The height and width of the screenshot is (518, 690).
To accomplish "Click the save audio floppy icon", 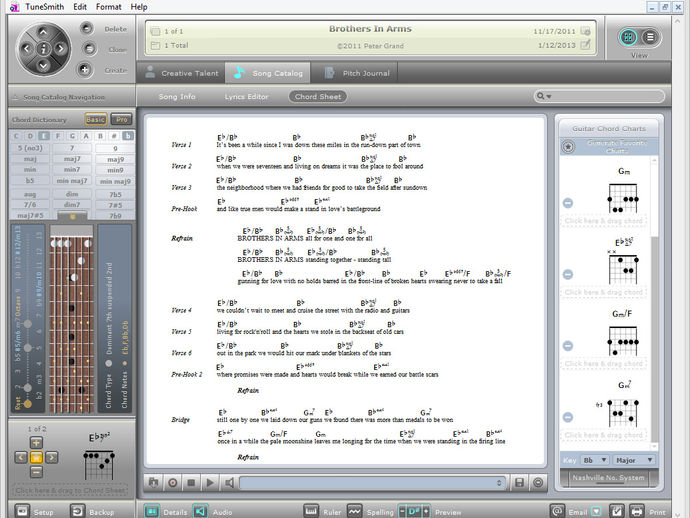I will [519, 483].
